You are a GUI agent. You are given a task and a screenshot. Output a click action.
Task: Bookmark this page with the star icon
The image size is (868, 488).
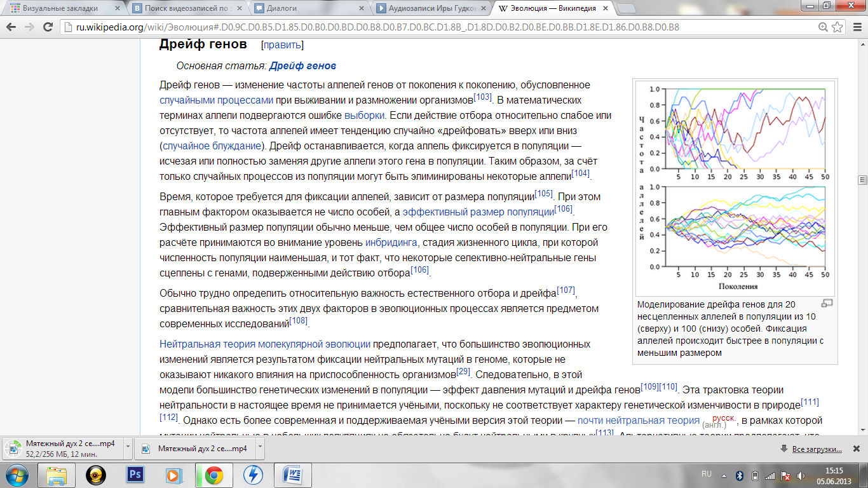[837, 27]
